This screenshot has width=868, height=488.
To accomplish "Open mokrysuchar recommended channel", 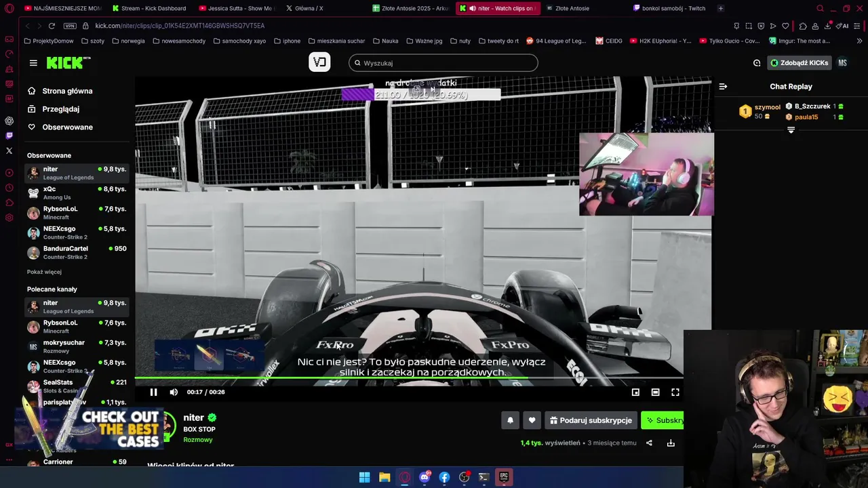I will coord(77,346).
